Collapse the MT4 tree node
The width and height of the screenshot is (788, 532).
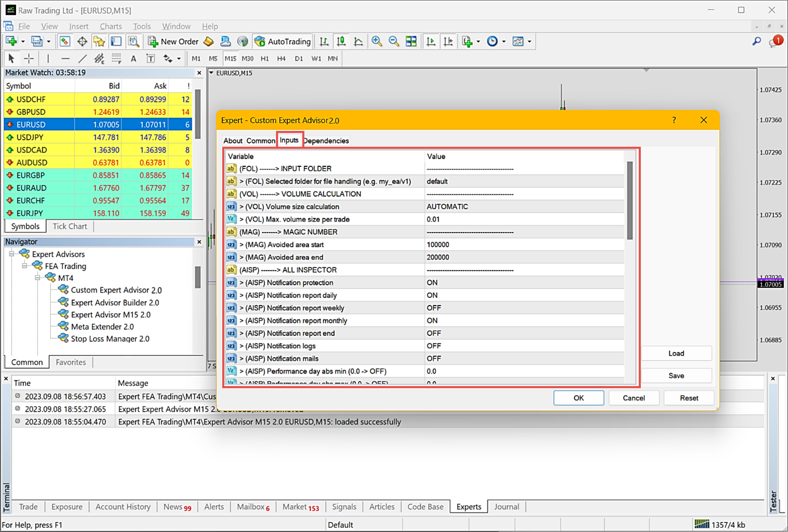click(38, 278)
